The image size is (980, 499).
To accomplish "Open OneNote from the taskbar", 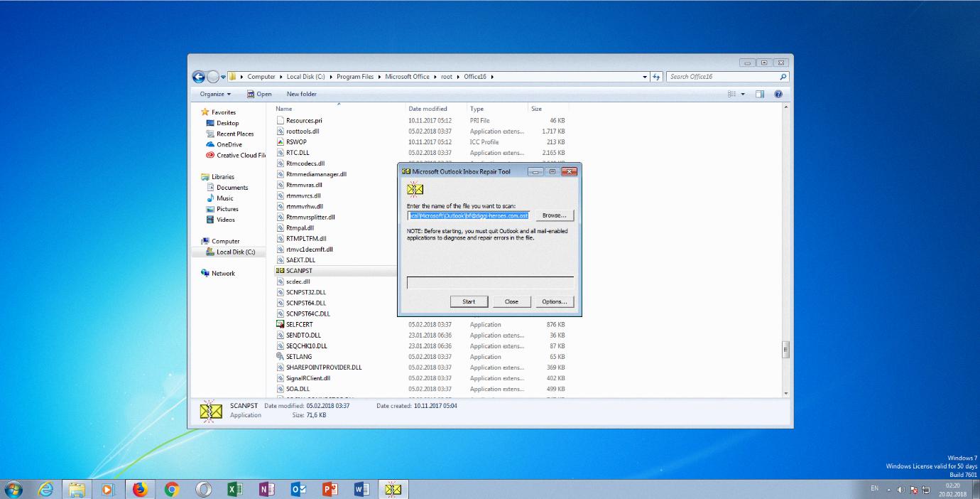I will [267, 489].
